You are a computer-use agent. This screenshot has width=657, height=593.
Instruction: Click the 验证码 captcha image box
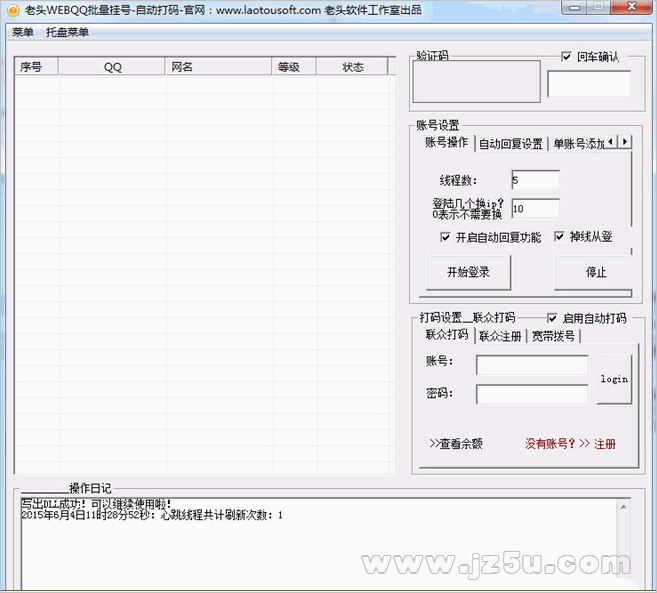pos(476,81)
